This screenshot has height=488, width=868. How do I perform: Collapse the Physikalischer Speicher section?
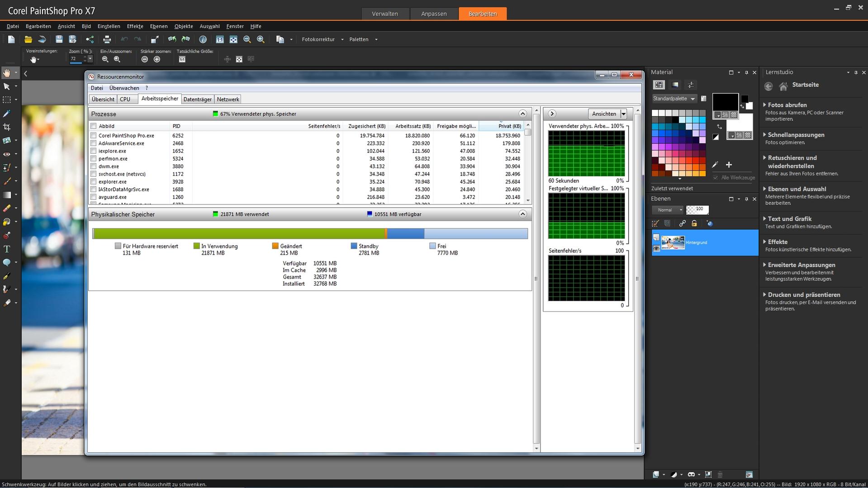pyautogui.click(x=522, y=214)
